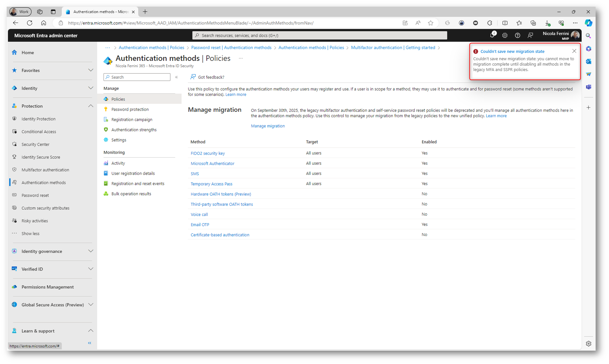This screenshot has height=364, width=609.
Task: Open Conditional Access in sidebar
Action: 39,131
